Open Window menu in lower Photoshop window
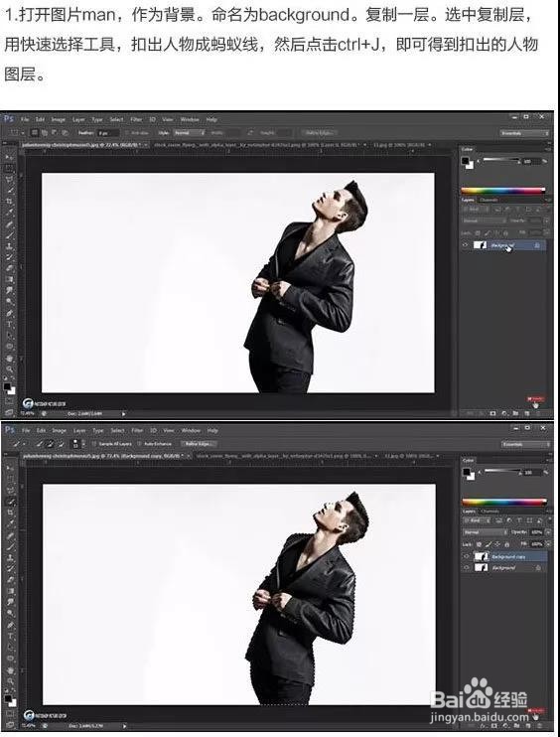The image size is (560, 737). (191, 430)
